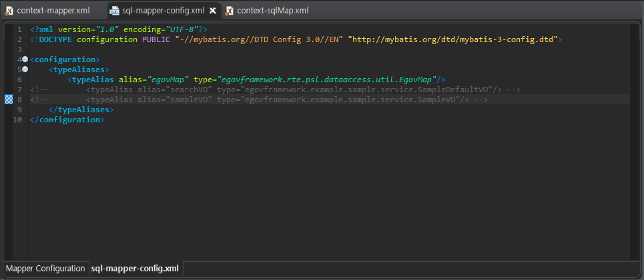Click the closing configuration tag on line 10
Viewport: 644px width, 280px height.
point(67,120)
